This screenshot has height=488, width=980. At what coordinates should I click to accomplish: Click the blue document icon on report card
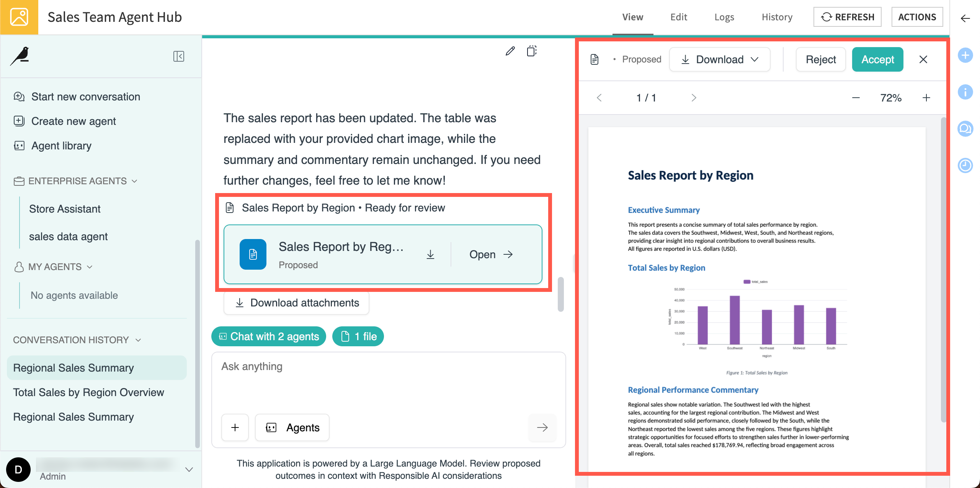coord(253,254)
